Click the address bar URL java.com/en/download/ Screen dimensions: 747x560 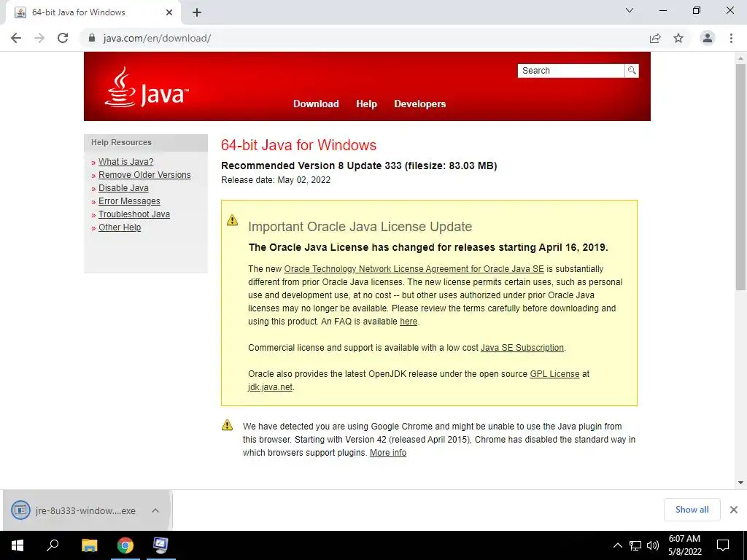[x=158, y=38]
